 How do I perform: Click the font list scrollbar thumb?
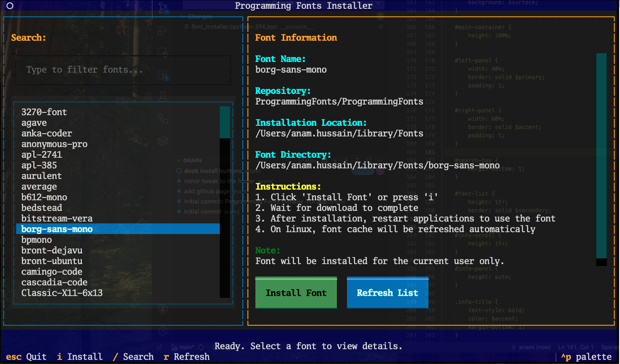[225, 122]
